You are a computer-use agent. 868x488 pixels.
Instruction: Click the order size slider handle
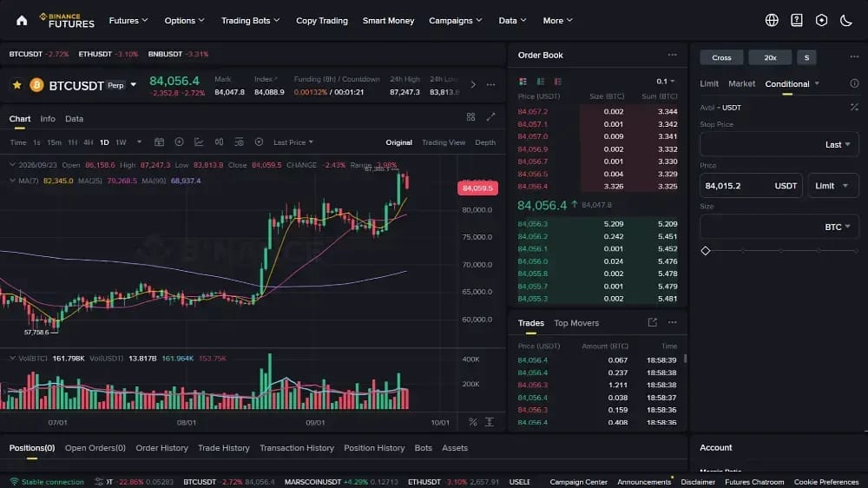click(x=705, y=251)
